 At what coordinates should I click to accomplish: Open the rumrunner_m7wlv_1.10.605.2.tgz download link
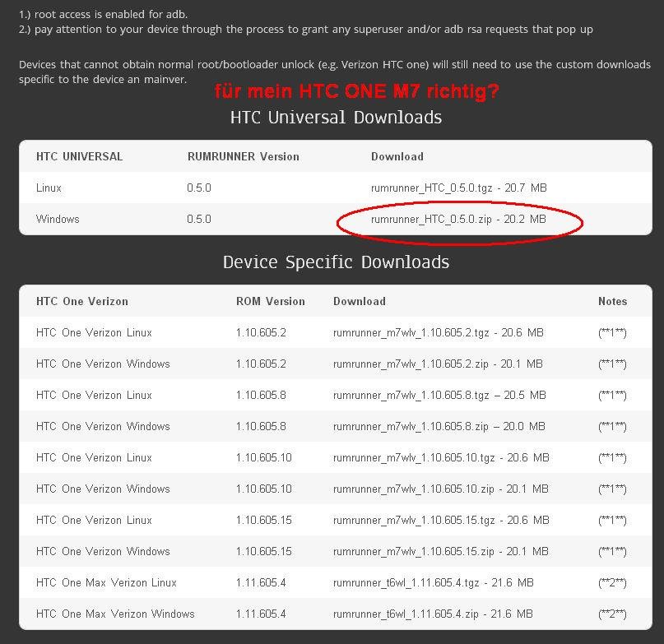pos(439,333)
